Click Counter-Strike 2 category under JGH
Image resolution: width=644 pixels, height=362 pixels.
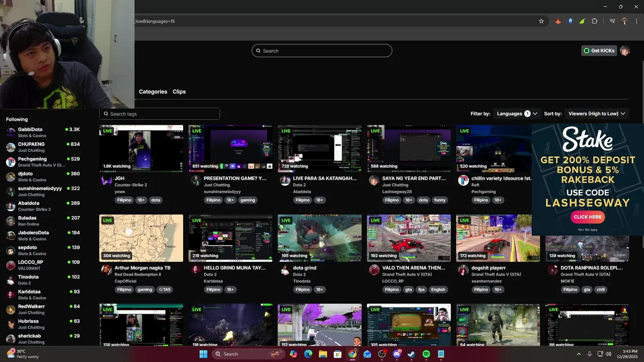131,185
